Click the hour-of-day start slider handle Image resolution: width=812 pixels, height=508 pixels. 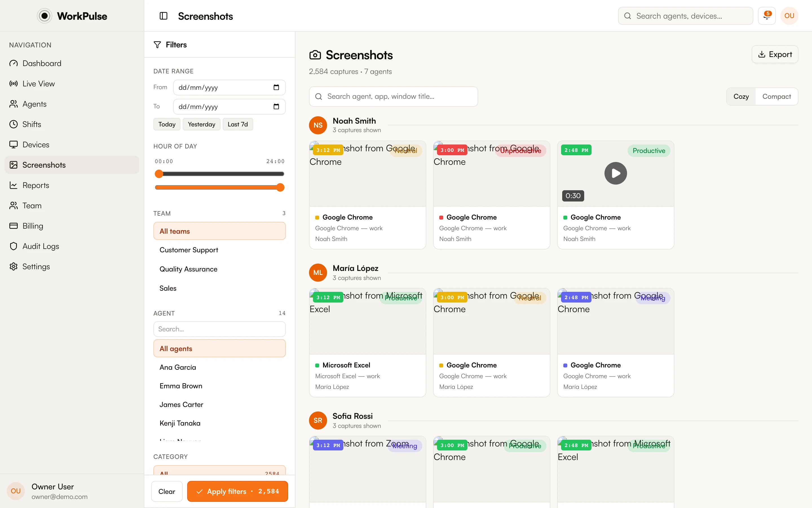coord(159,174)
